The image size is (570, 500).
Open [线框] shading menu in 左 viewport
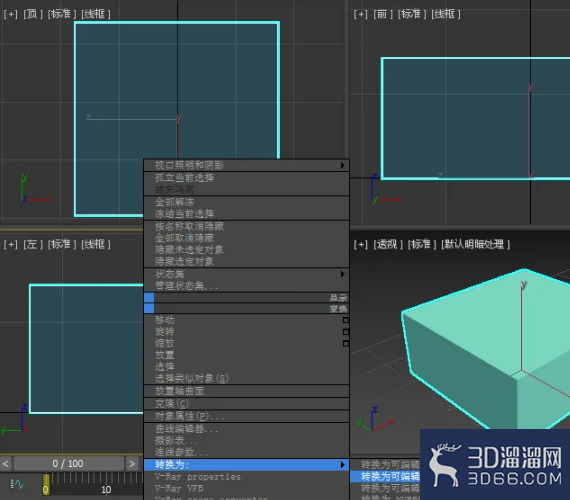pos(96,244)
